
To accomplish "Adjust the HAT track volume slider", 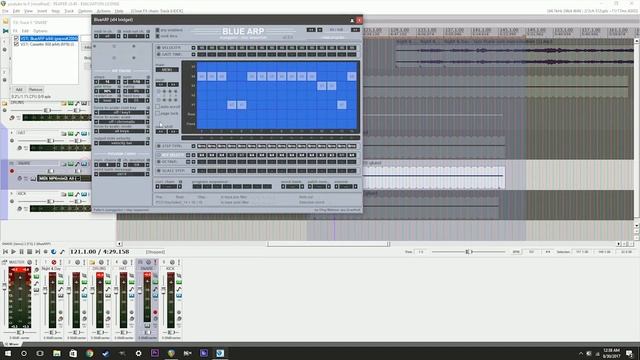I will coord(50,141).
